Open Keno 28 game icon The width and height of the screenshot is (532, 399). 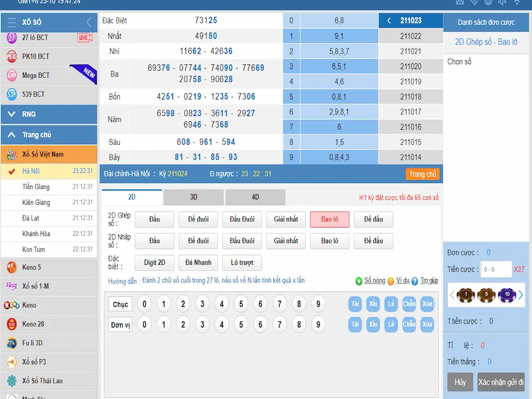pyautogui.click(x=12, y=324)
